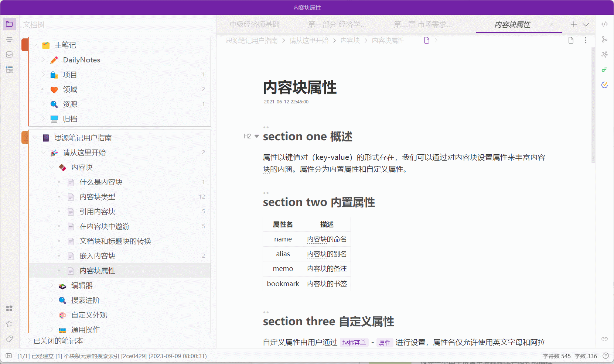Toggle the dock panel in status bar
The width and height of the screenshot is (614, 364).
[x=8, y=356]
